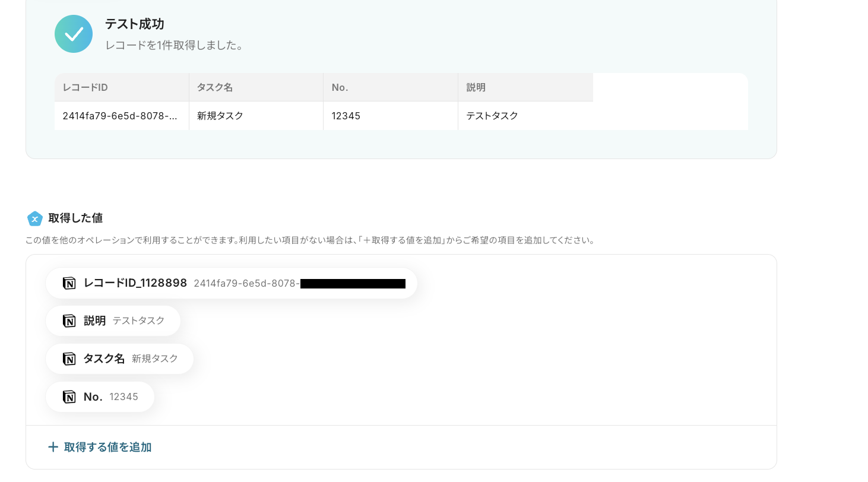The height and width of the screenshot is (482, 868).
Task: Click the No. column header
Action: click(x=391, y=87)
